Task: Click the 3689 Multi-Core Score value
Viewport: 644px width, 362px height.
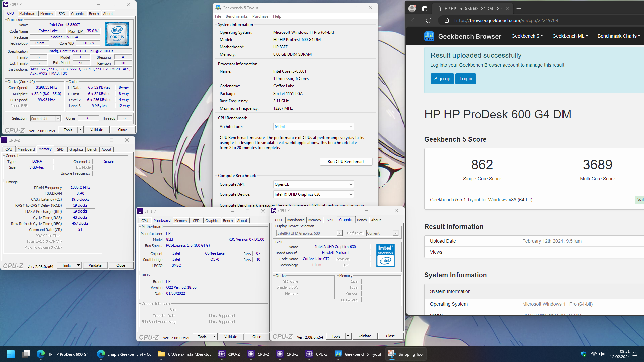Action: (598, 165)
